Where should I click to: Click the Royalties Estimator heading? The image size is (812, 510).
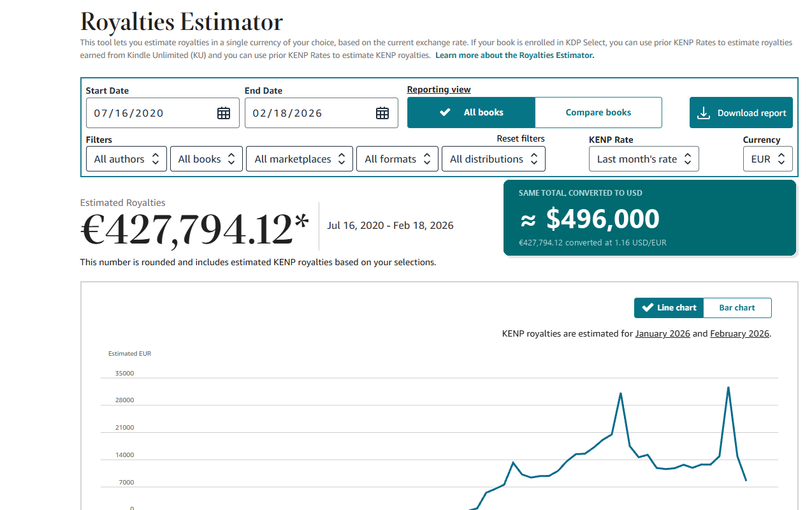click(182, 22)
